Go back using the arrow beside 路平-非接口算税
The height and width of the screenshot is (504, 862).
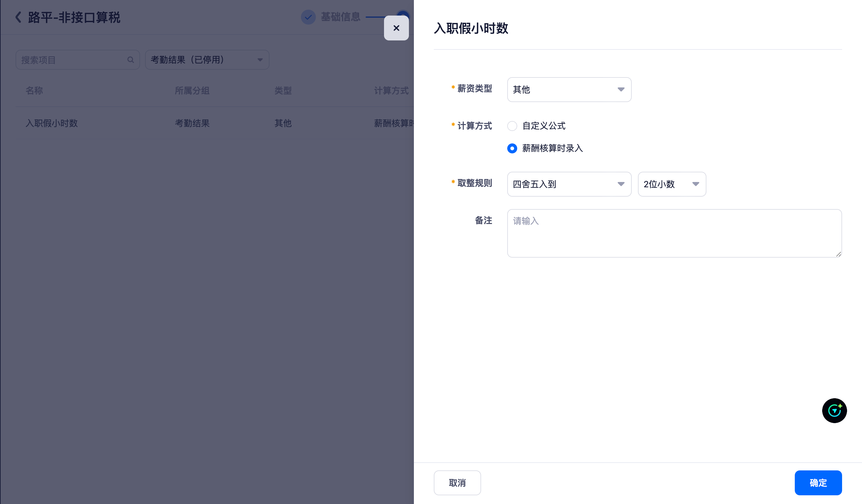coord(18,17)
